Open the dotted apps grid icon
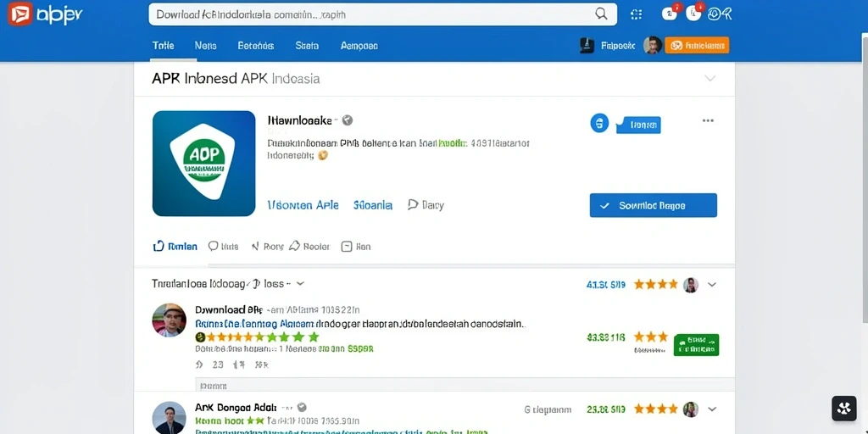Screen dimensions: 868x434 coord(637,15)
